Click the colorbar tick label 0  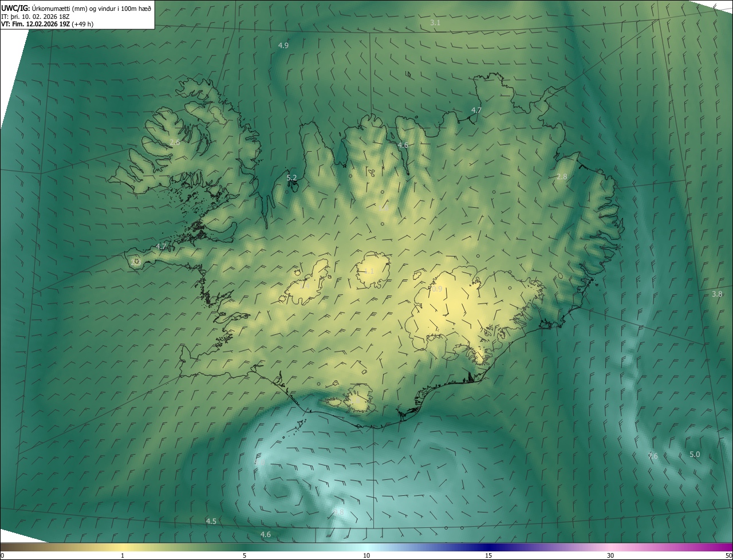pos(2,556)
